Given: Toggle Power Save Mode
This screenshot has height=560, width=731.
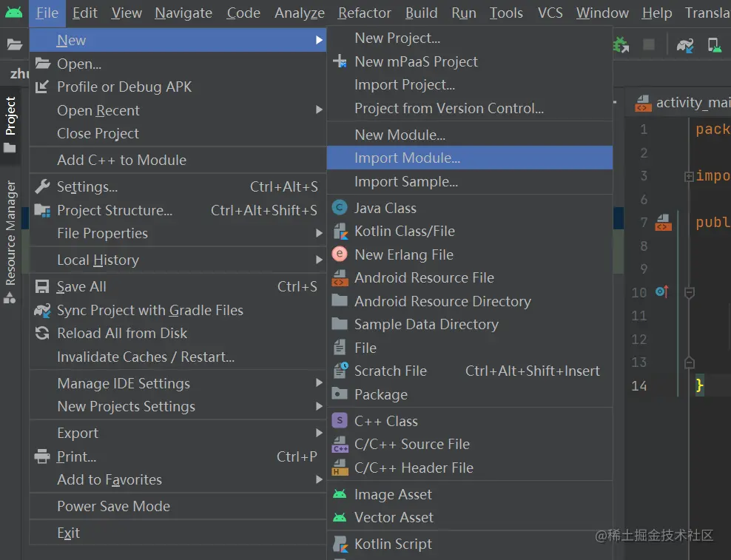Looking at the screenshot, I should coord(113,506).
